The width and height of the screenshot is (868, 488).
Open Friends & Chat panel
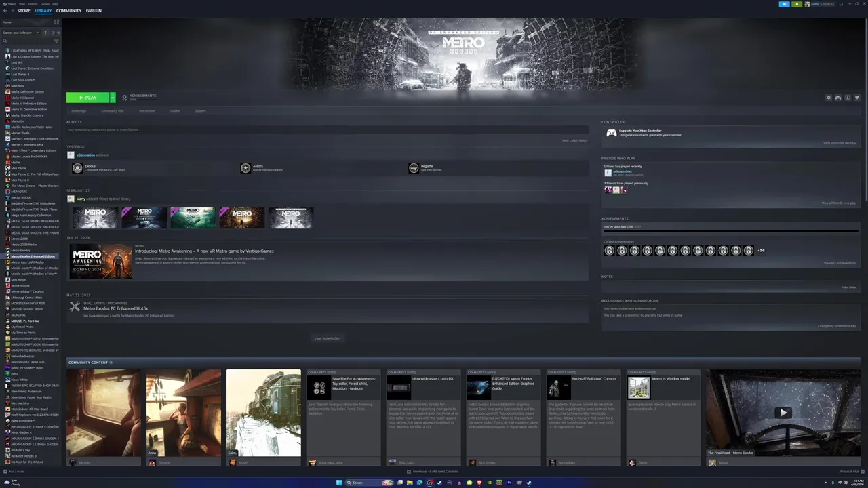pos(851,471)
